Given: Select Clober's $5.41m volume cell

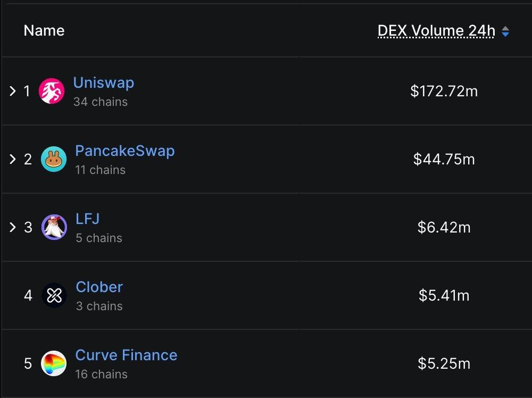Looking at the screenshot, I should pyautogui.click(x=444, y=296).
